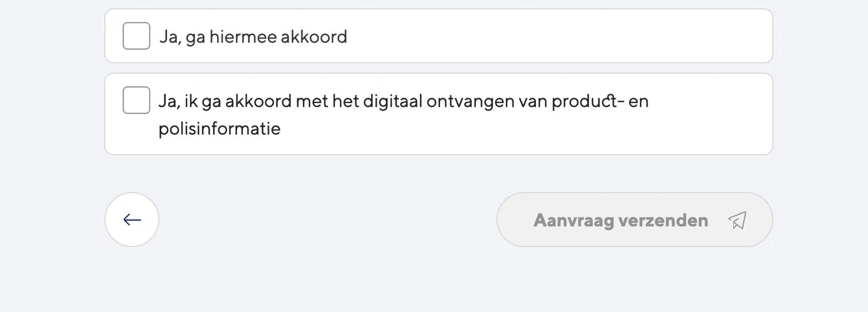Viewport: 868px width, 312px height.
Task: Submit the application via Aanvraag verzenden
Action: click(634, 220)
